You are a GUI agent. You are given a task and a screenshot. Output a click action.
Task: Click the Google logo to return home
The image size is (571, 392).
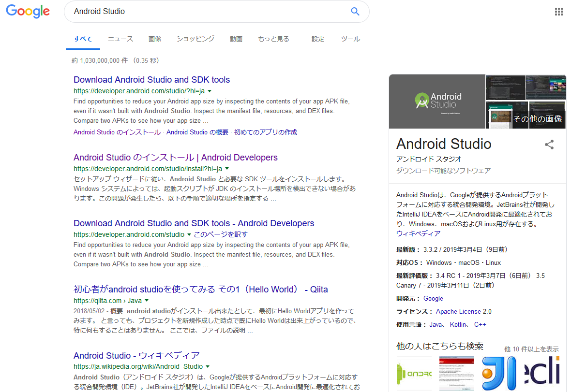[x=28, y=12]
